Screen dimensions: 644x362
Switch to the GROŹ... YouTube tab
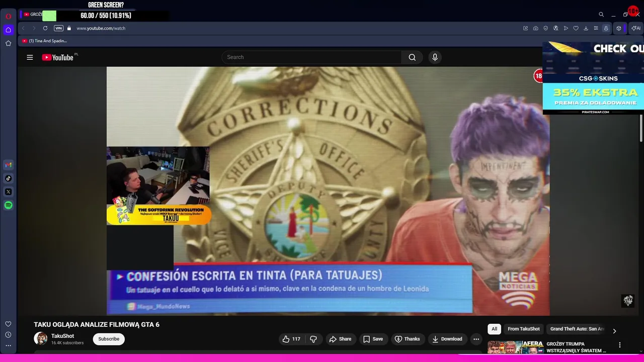(34, 15)
